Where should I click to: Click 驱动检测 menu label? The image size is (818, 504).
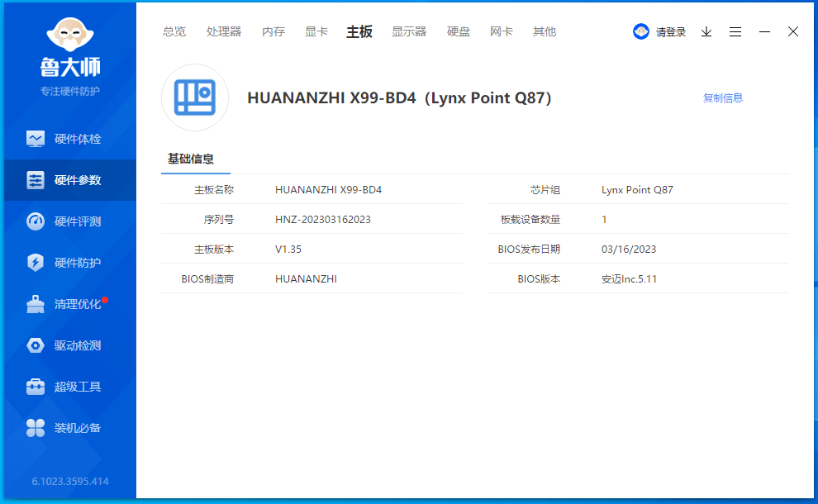[78, 345]
